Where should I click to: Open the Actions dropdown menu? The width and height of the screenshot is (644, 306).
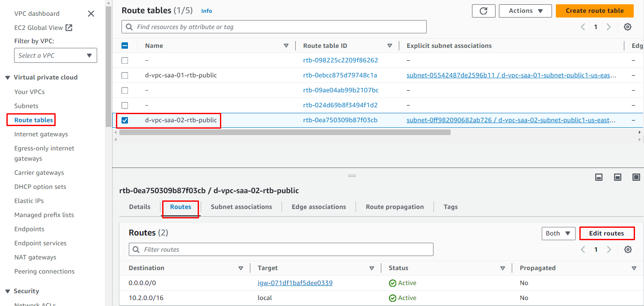point(526,11)
